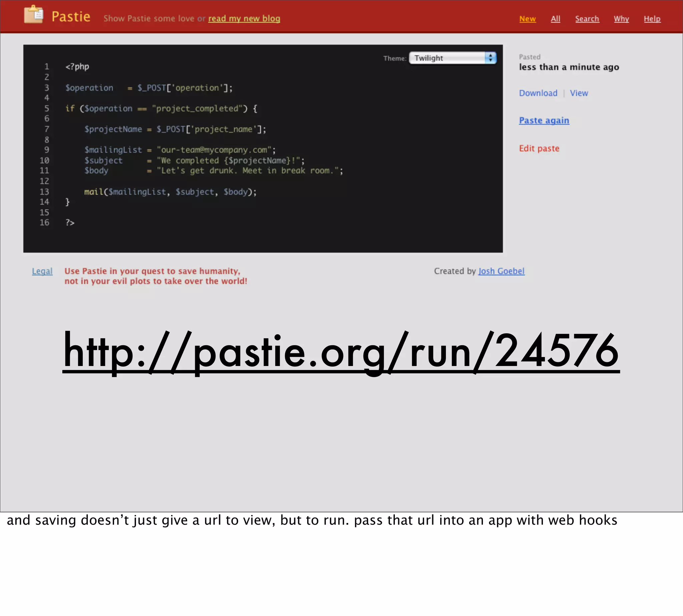
Task: Click the '$projectName' assignment line
Action: pos(175,129)
